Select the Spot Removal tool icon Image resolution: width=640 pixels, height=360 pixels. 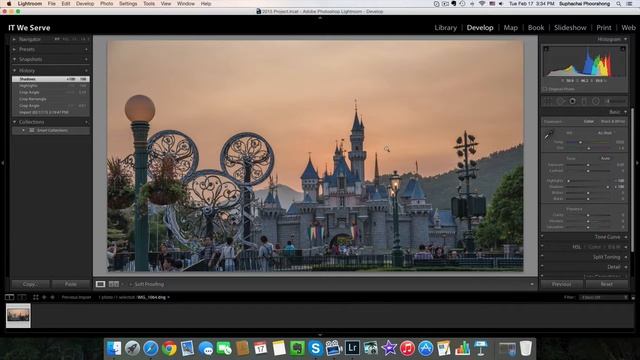pyautogui.click(x=560, y=101)
